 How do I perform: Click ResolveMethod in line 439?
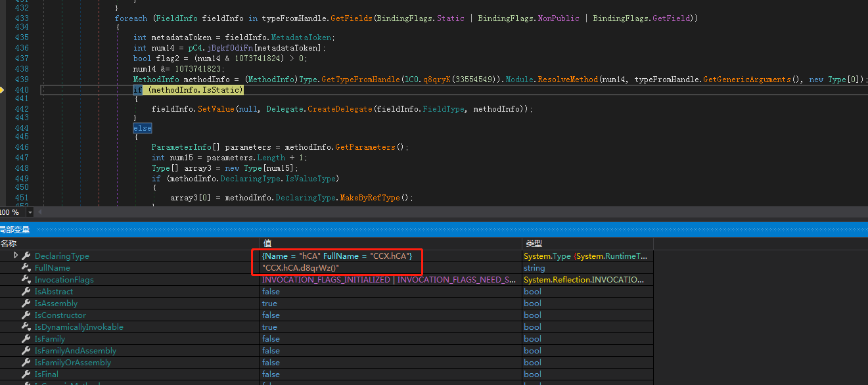coord(568,79)
